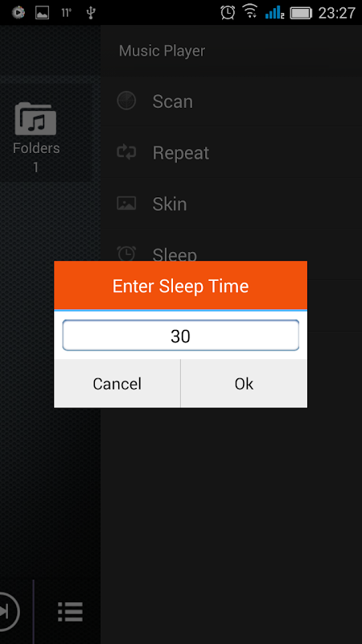Open the playlist list icon

pyautogui.click(x=70, y=612)
